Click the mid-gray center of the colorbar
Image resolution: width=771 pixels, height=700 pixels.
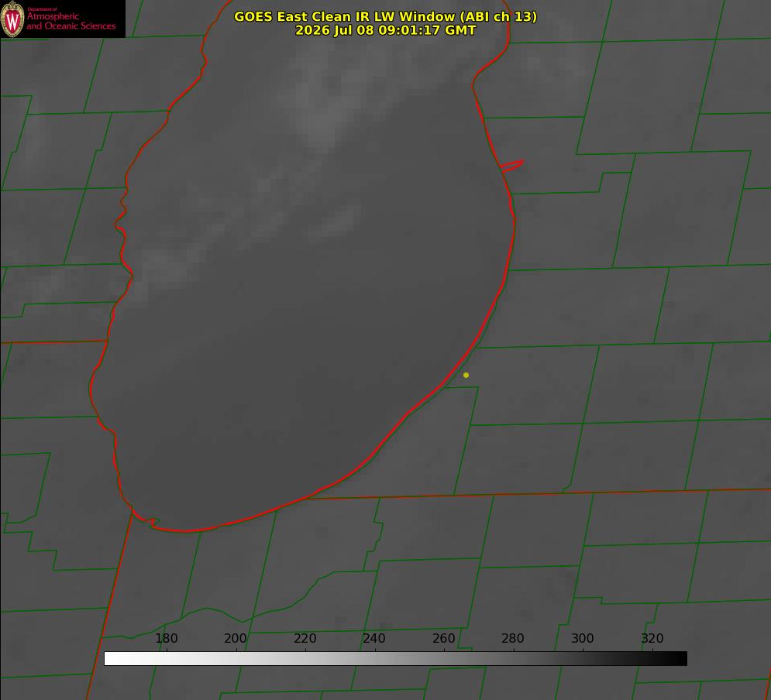point(396,659)
